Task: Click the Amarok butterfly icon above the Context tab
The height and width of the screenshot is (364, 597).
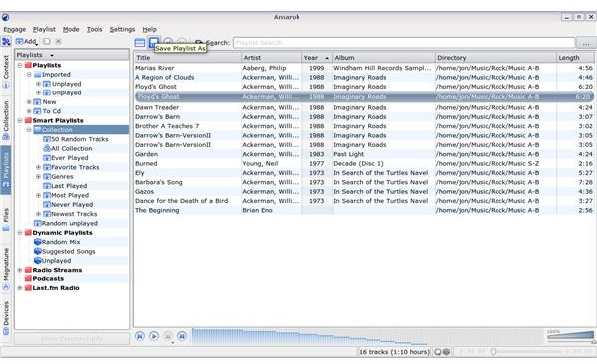Action: coord(6,41)
